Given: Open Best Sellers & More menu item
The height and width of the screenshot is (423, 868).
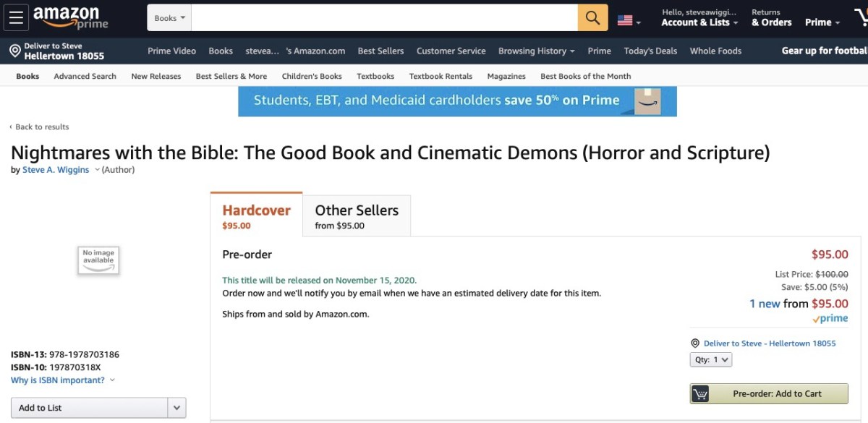Looking at the screenshot, I should (x=231, y=76).
